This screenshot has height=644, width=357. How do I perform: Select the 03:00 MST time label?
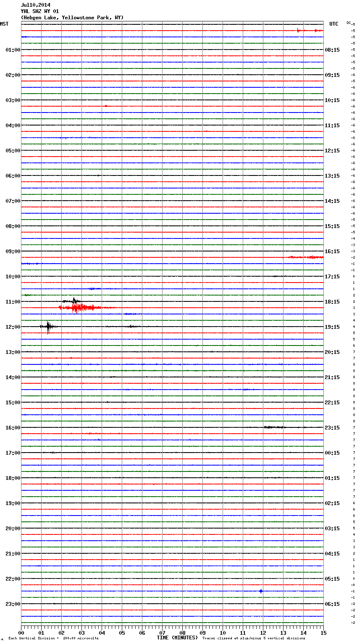click(13, 100)
